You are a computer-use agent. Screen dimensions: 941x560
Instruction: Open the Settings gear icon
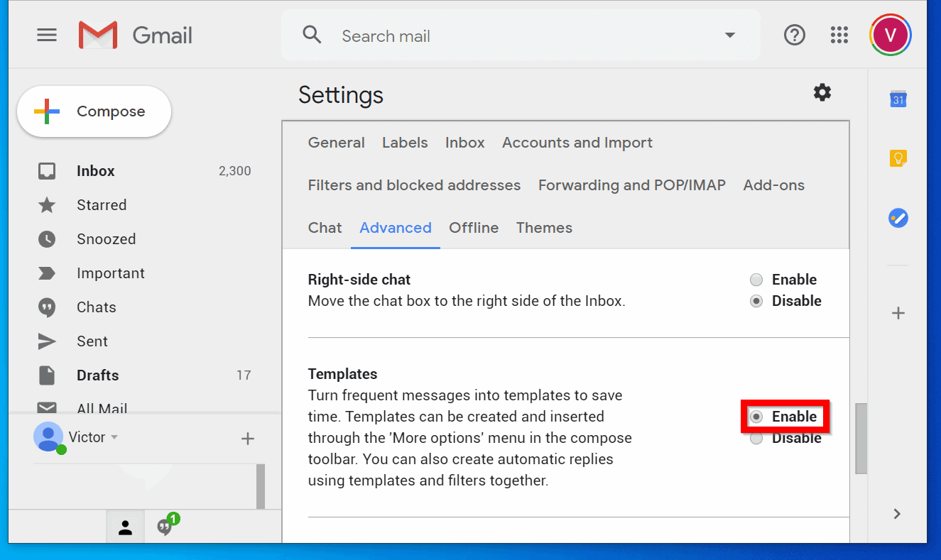pyautogui.click(x=822, y=92)
